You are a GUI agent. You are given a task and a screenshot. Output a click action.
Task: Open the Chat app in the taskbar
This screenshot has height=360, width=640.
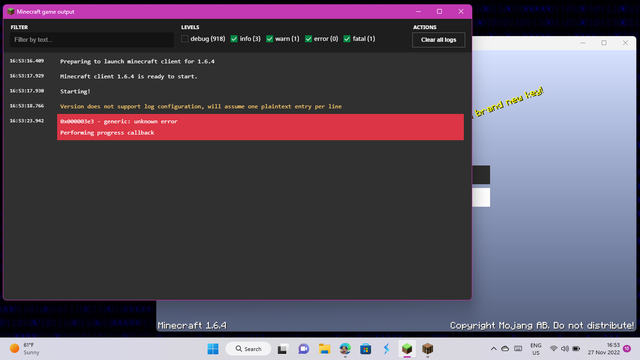[304, 349]
